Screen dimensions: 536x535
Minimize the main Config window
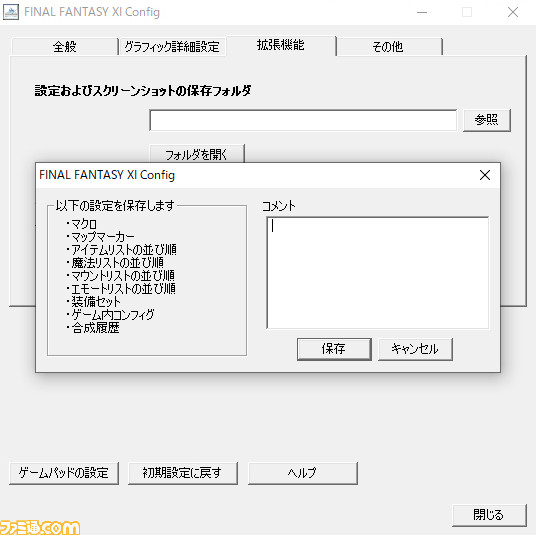[x=422, y=12]
